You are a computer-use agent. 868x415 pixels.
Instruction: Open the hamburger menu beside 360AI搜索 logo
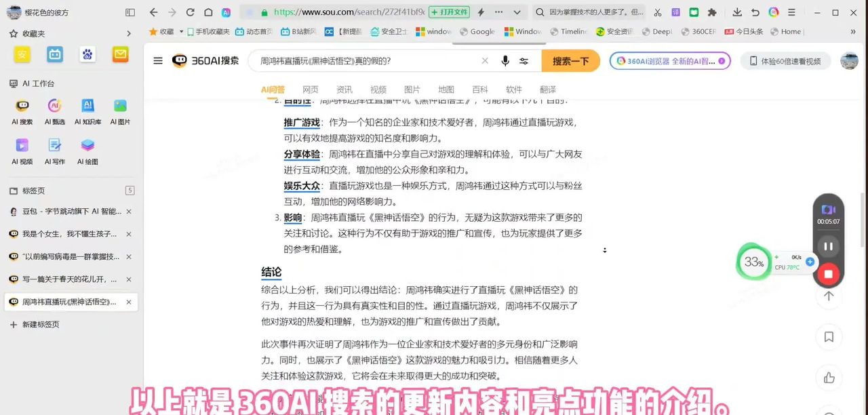[x=157, y=60]
